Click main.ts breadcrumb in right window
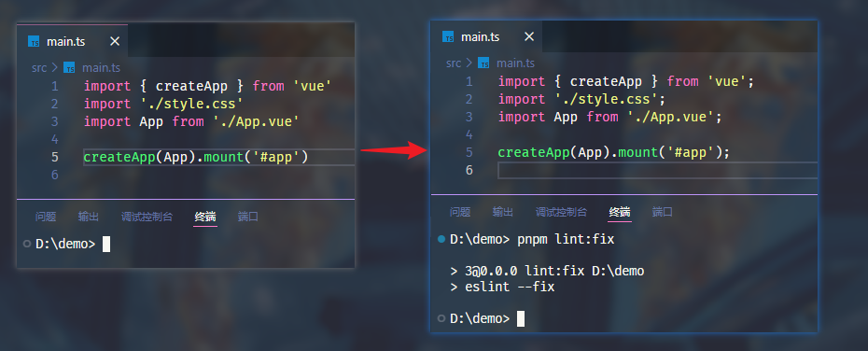This screenshot has height=351, width=868. (x=515, y=63)
